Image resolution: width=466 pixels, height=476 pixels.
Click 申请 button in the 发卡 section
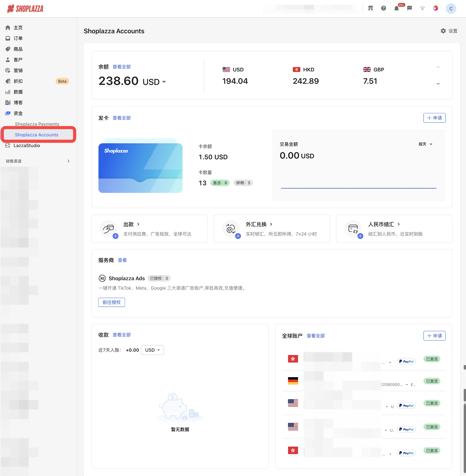tap(434, 118)
